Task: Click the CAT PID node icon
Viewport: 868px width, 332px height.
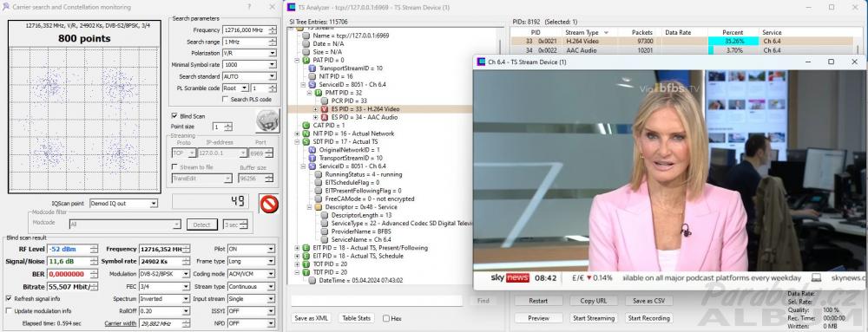Action: [x=306, y=126]
